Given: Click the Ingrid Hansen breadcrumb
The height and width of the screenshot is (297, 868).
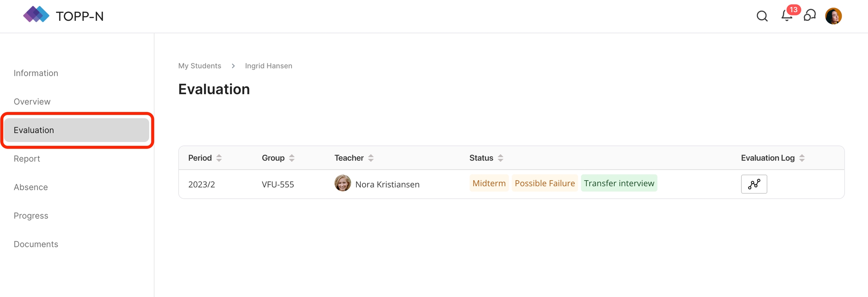Looking at the screenshot, I should [268, 66].
